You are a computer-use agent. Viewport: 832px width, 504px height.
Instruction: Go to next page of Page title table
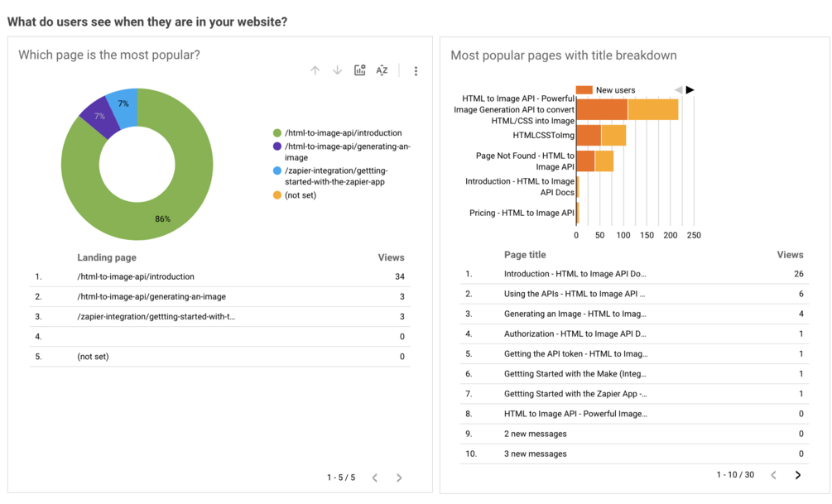(x=798, y=475)
